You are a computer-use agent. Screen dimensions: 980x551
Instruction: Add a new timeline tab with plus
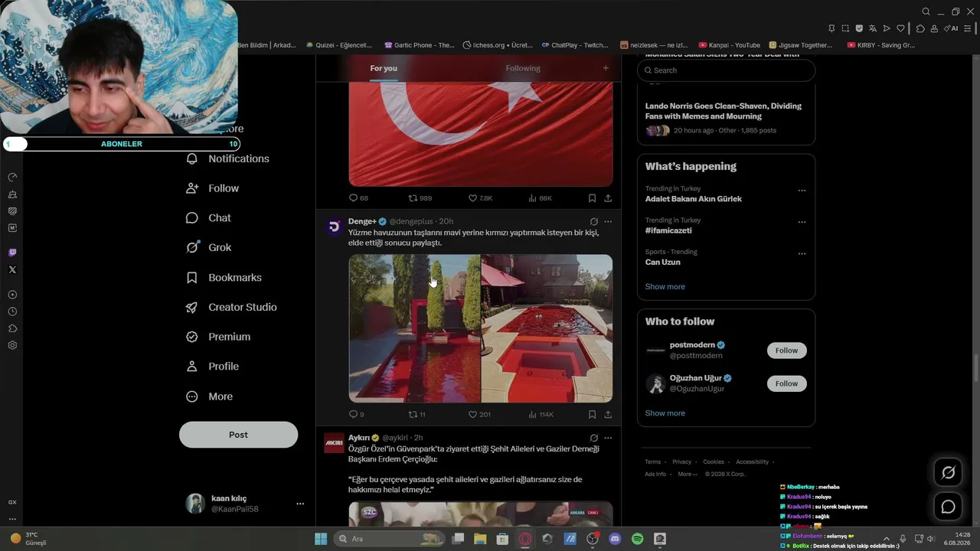[x=606, y=68]
